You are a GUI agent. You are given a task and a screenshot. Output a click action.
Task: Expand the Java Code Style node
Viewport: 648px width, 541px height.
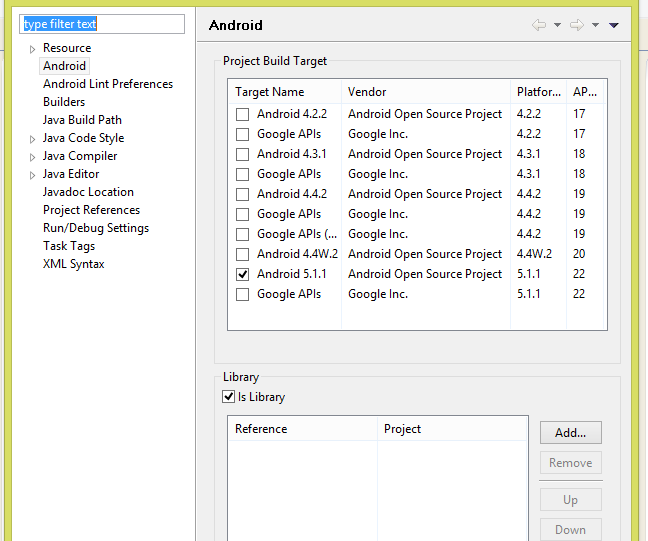pos(32,139)
